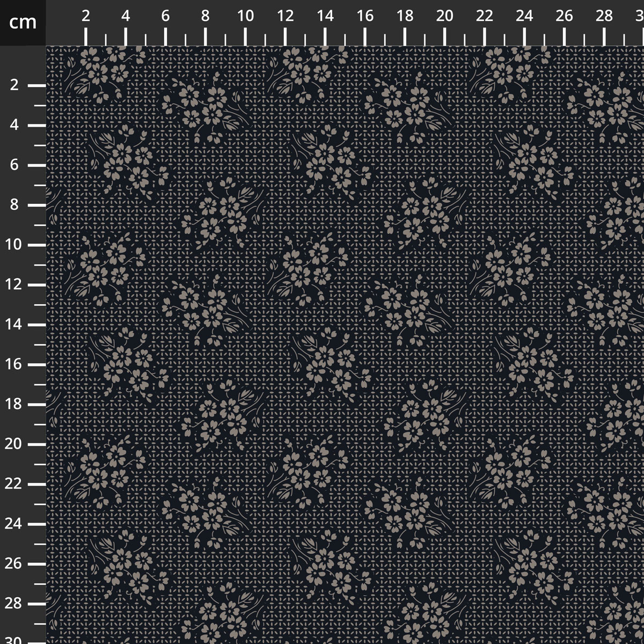Image resolution: width=644 pixels, height=644 pixels.
Task: Click the "14" mark on the vertical ruler
Action: click(14, 325)
